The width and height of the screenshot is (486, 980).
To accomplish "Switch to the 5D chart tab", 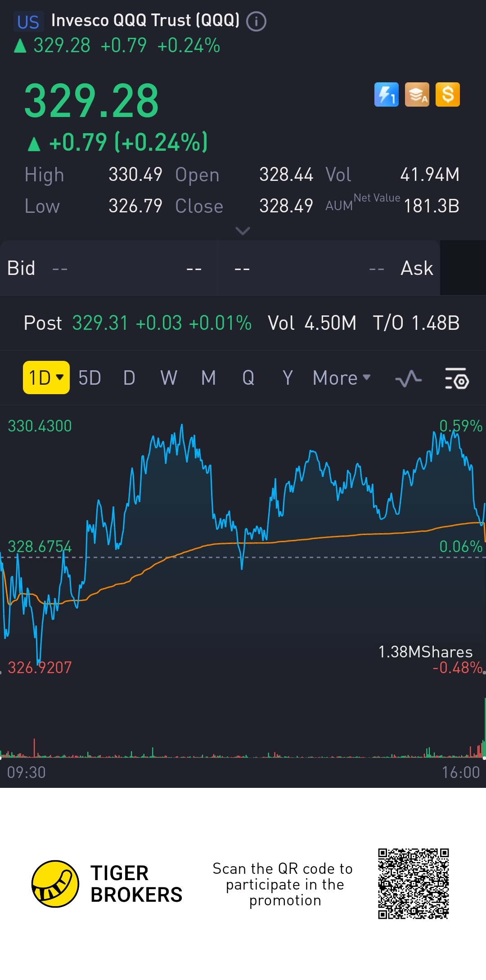I will [x=90, y=378].
